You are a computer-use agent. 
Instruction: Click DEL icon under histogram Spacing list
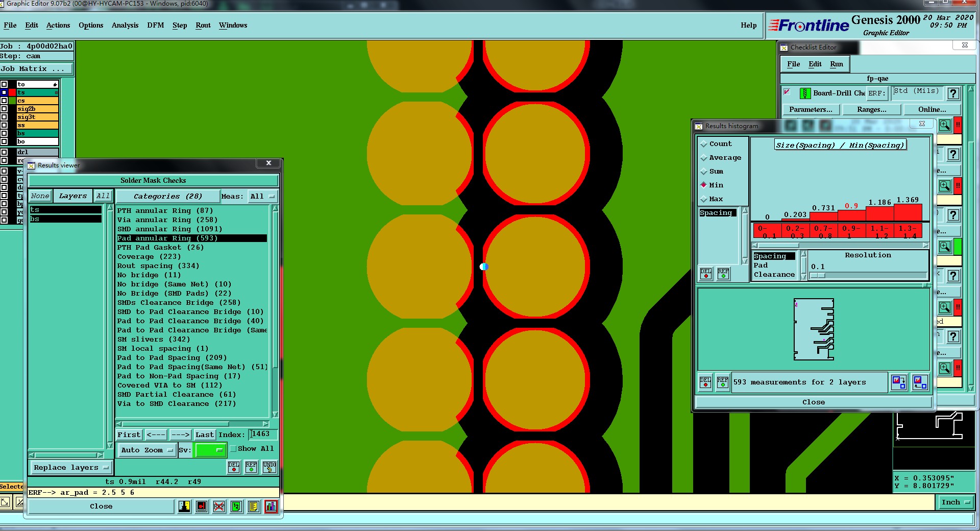[x=706, y=273]
